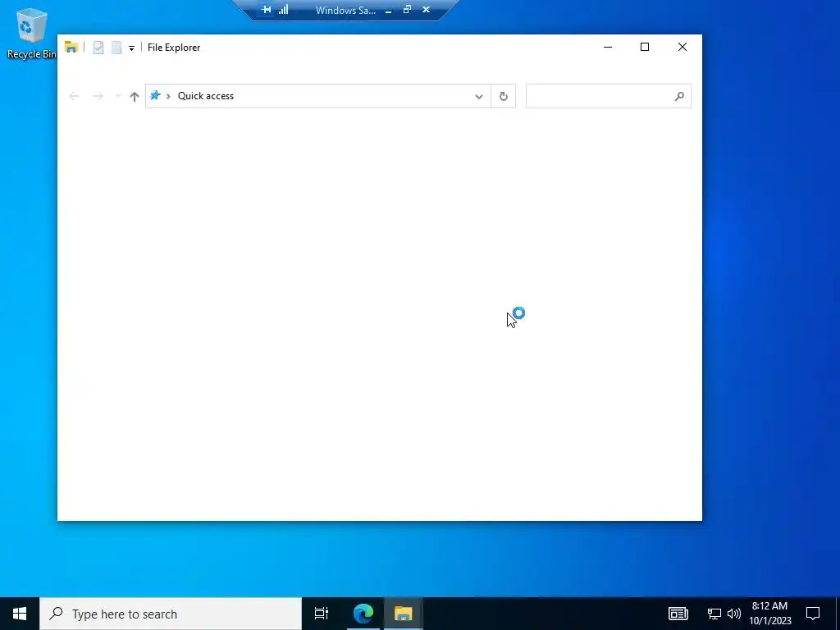
Task: Open the clock showing 8:12 AM
Action: point(769,614)
